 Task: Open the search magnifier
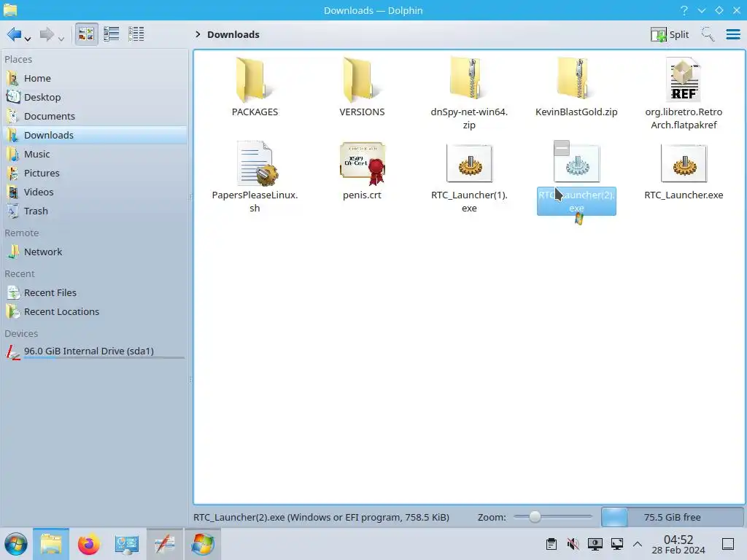(708, 34)
